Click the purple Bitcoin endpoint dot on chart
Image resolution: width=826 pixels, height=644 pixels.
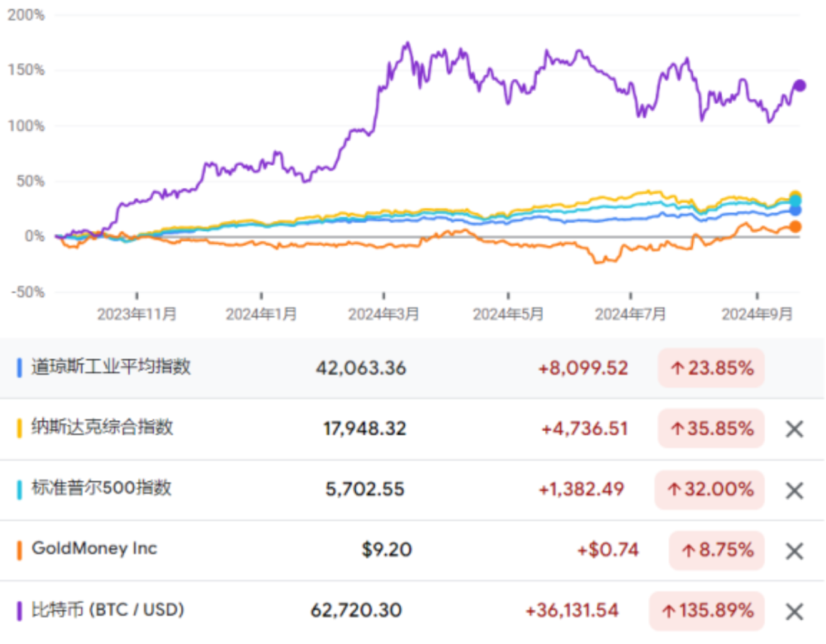(799, 86)
